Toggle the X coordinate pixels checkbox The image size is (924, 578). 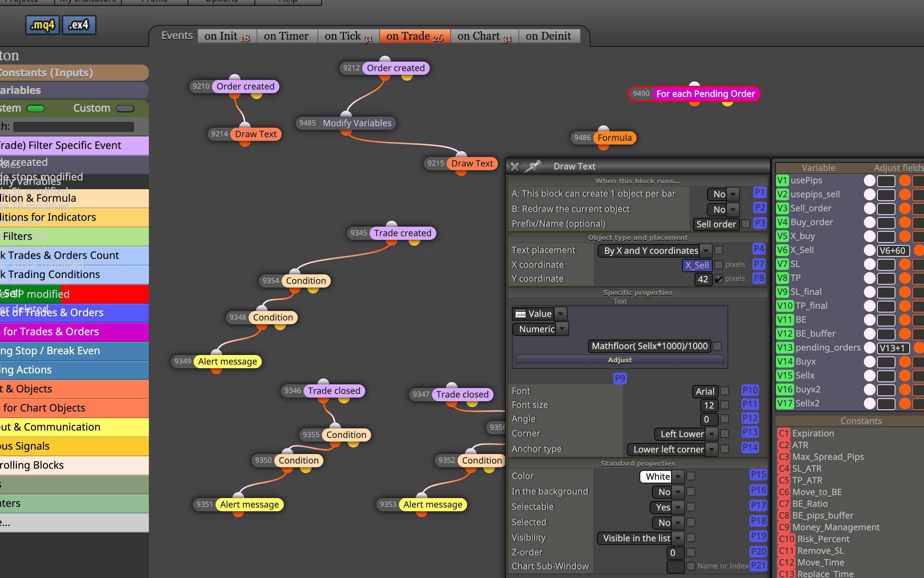[x=718, y=264]
